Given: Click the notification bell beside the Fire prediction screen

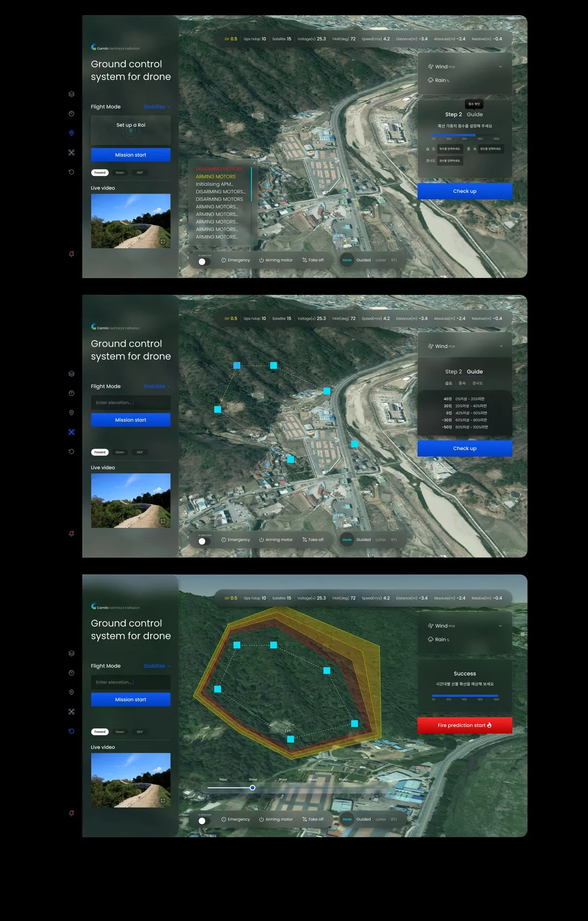Looking at the screenshot, I should 72,813.
